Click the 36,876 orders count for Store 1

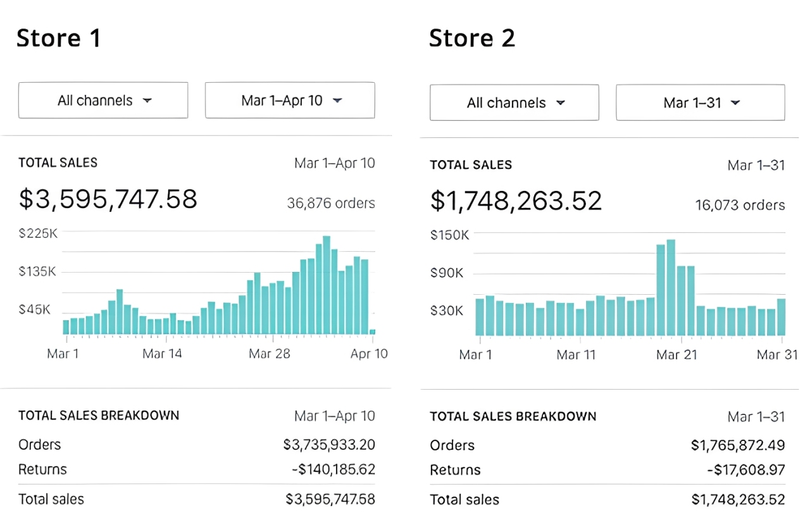click(330, 203)
